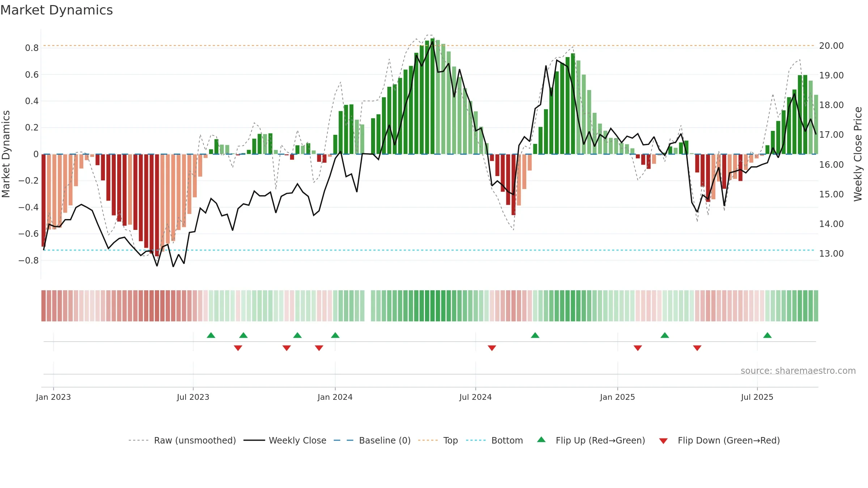Click the Jul 2024 x-axis label
Screen dimensions: 868x488
[x=476, y=397]
